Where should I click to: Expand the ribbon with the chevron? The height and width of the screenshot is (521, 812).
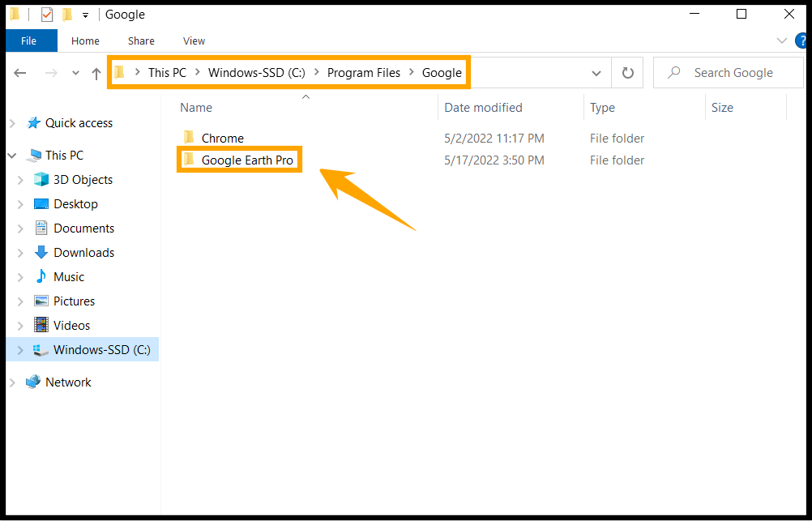click(x=782, y=41)
